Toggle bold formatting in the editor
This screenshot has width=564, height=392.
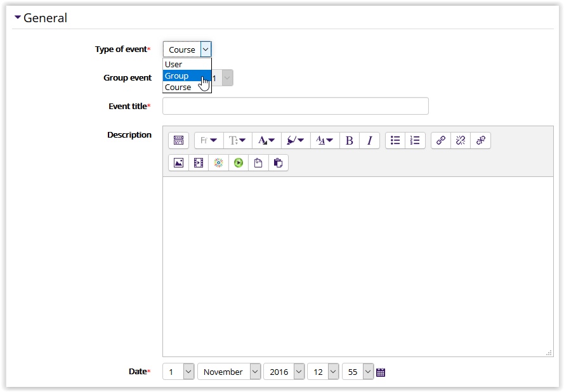[x=349, y=140]
